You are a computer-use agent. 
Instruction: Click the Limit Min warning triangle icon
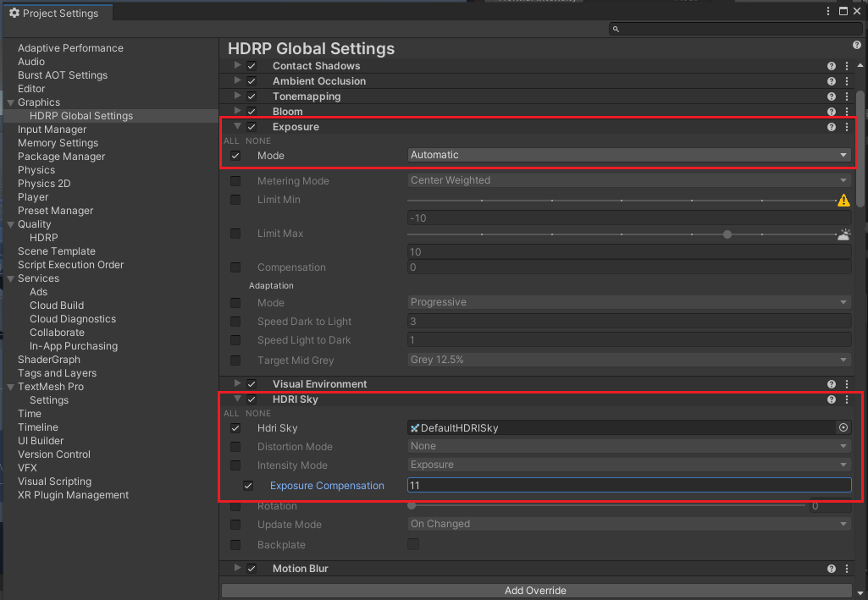(x=843, y=201)
